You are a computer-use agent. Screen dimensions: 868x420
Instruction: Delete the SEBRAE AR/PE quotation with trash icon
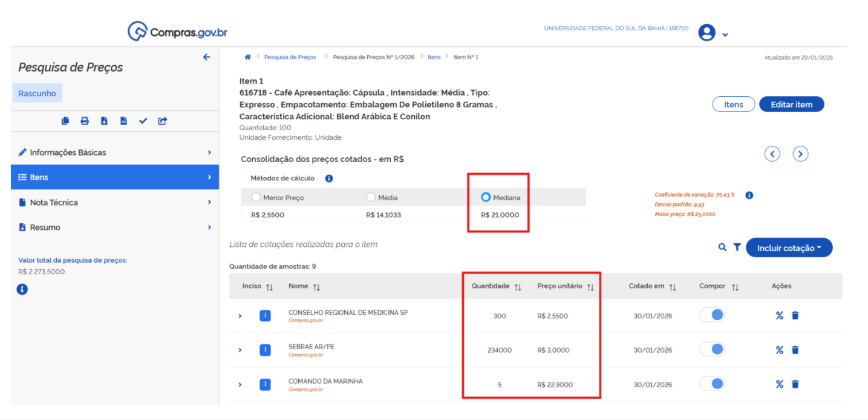click(795, 350)
